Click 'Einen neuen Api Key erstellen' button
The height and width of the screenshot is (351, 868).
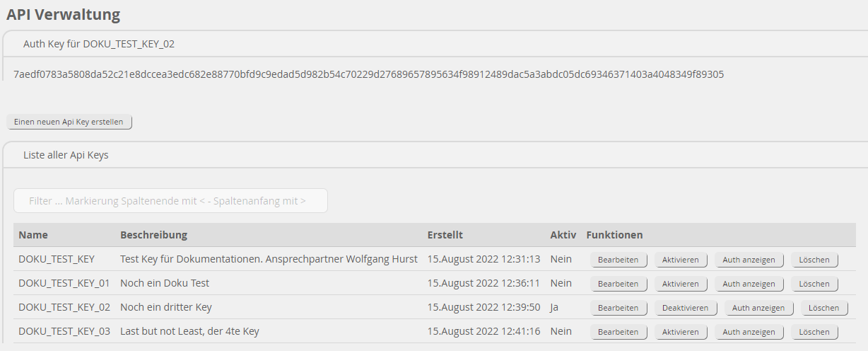tap(69, 122)
